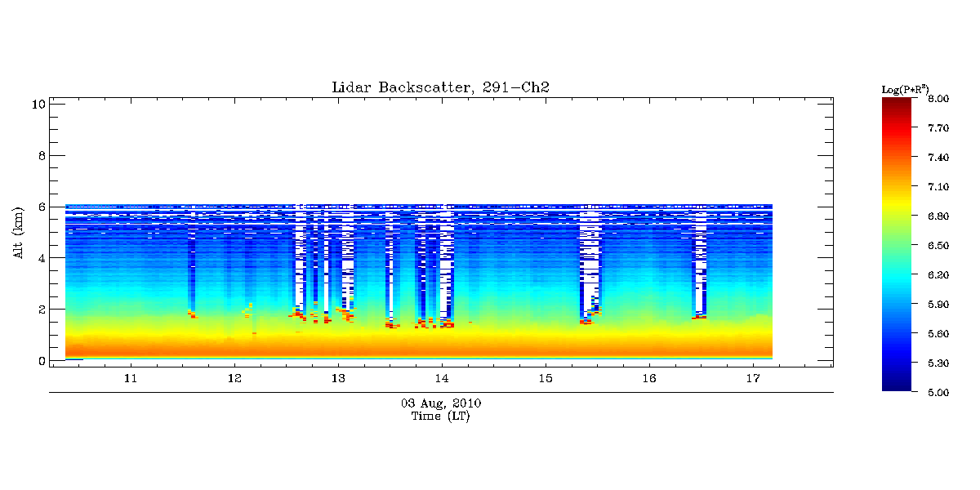Click the colorbar value 6.20
This screenshot has width=980, height=490.
pyautogui.click(x=938, y=275)
